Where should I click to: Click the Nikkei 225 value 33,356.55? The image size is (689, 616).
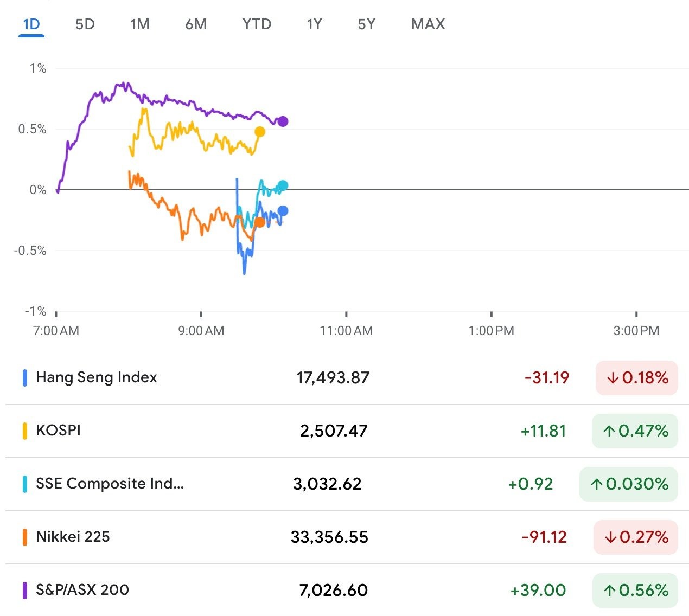coord(329,537)
